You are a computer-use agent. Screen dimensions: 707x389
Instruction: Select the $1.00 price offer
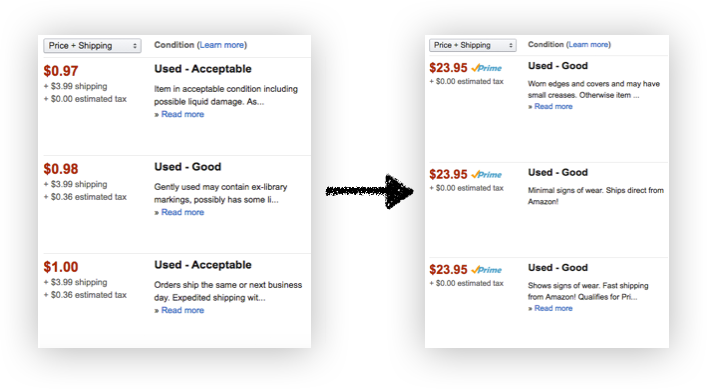tap(61, 267)
